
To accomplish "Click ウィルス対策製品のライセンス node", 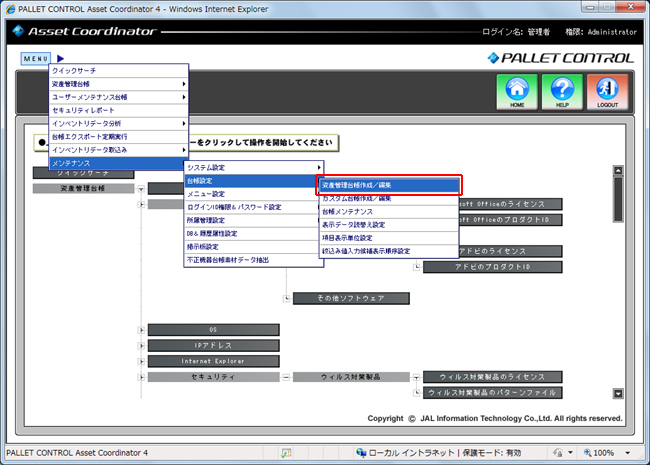I will pos(492,377).
